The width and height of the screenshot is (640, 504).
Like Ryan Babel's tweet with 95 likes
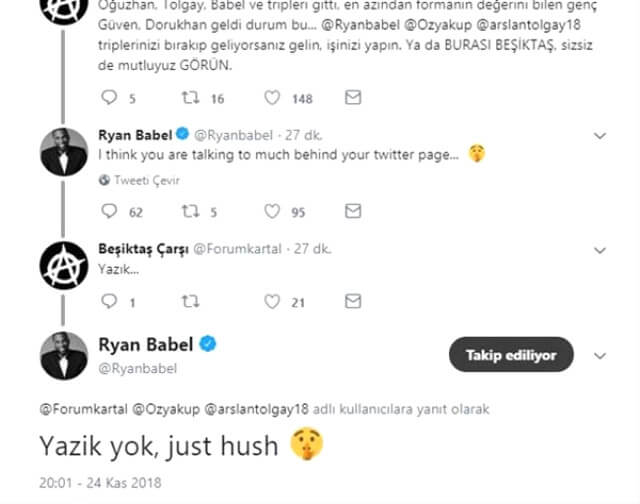tap(273, 211)
